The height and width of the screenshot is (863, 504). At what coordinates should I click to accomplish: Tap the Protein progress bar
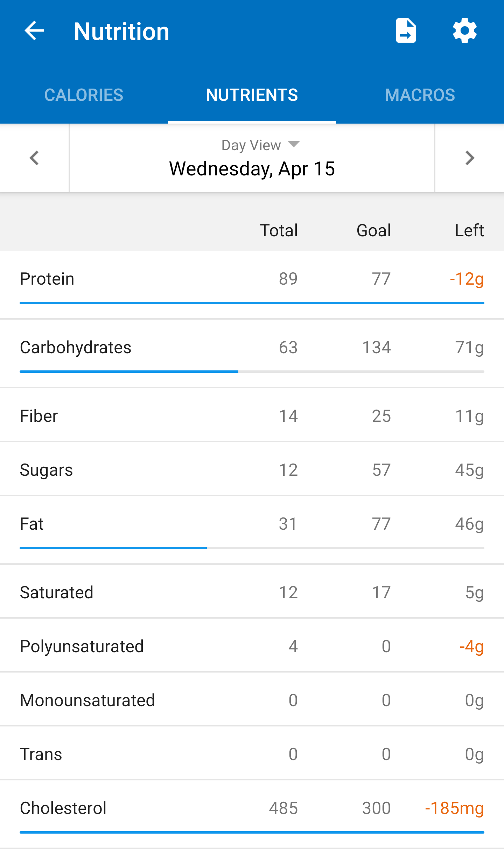click(x=252, y=303)
